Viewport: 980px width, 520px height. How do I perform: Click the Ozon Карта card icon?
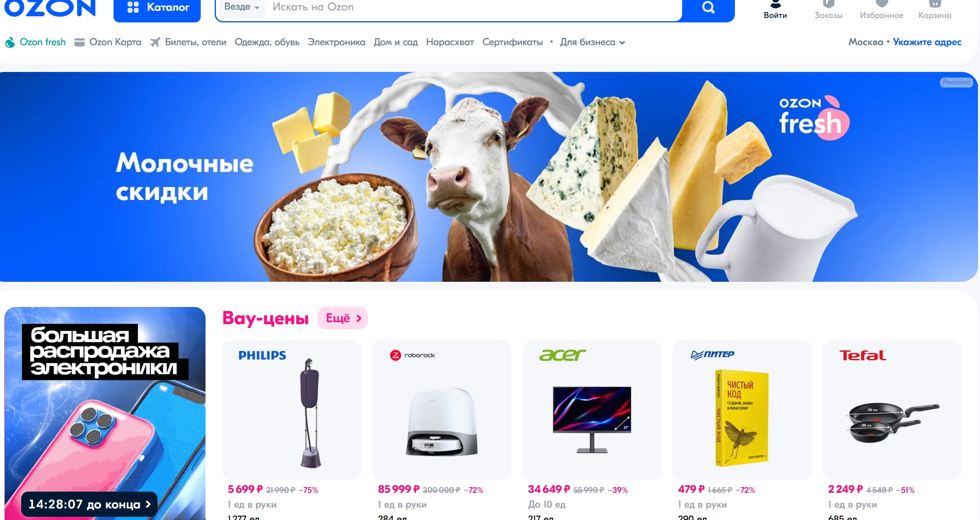(x=80, y=42)
